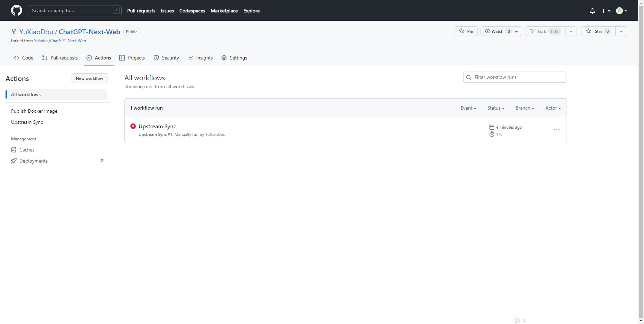Click the Code tab icon
This screenshot has width=644, height=324.
pos(16,58)
